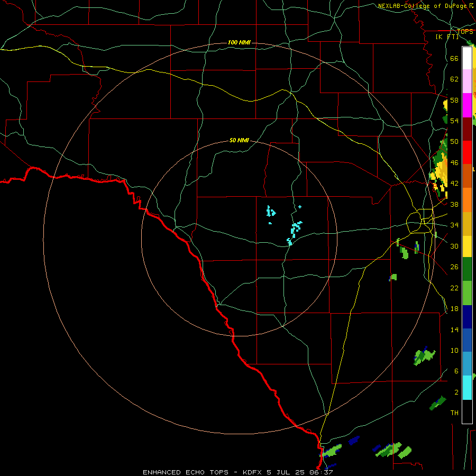Click the light green 22 kft swatch

pyautogui.click(x=467, y=293)
